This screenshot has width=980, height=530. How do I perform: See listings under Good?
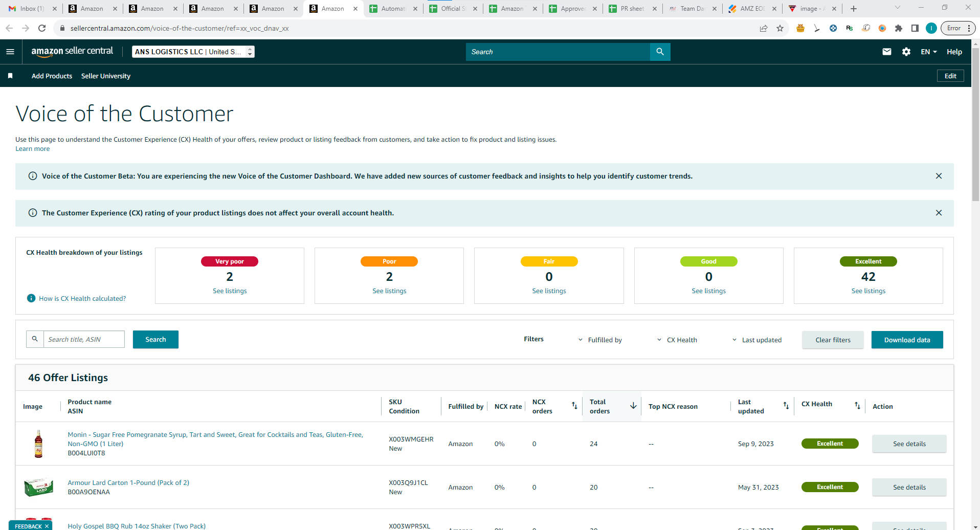pos(708,291)
